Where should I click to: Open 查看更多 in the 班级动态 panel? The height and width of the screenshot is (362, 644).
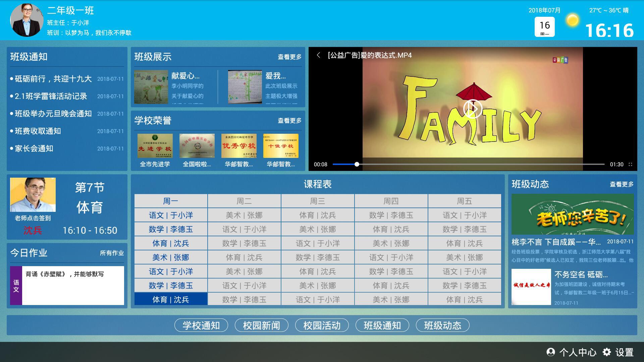[x=622, y=184]
